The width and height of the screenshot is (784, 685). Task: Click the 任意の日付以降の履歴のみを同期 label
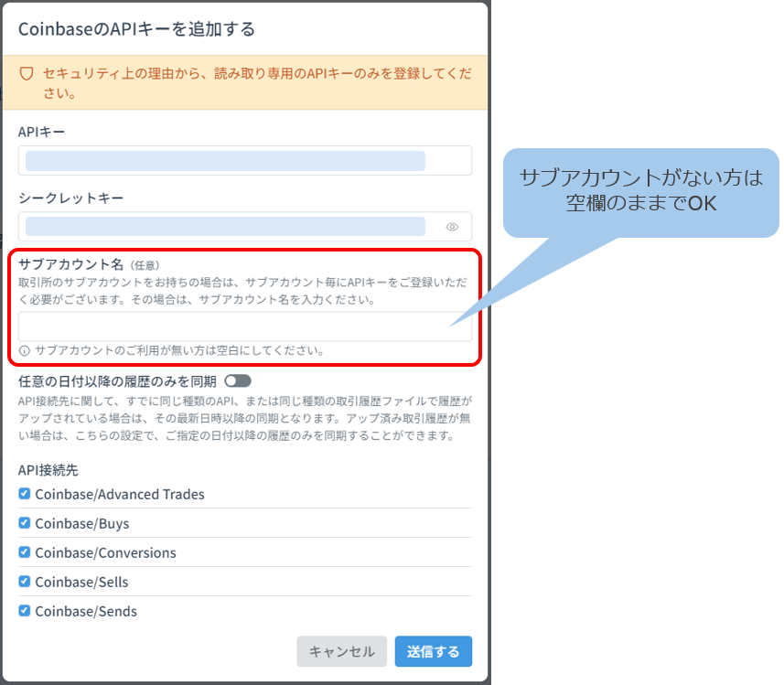click(117, 381)
